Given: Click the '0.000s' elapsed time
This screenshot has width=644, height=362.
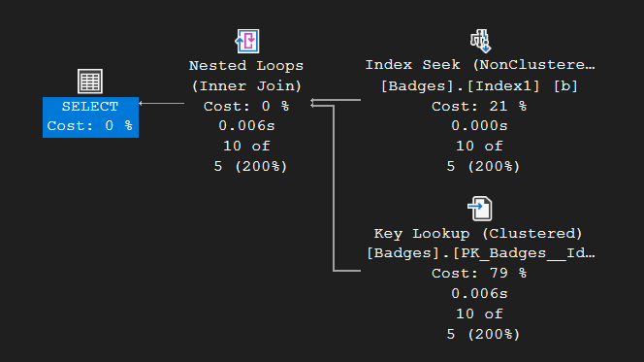Looking at the screenshot, I should pos(479,125).
